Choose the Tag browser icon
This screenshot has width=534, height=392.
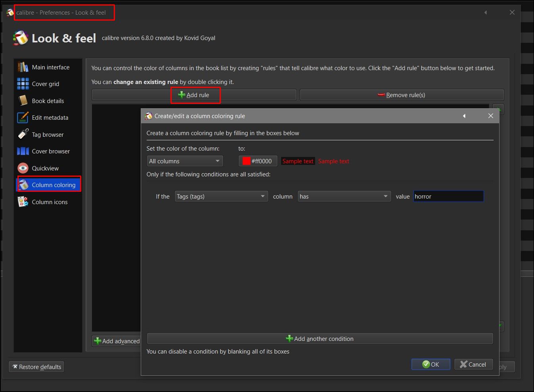point(23,134)
